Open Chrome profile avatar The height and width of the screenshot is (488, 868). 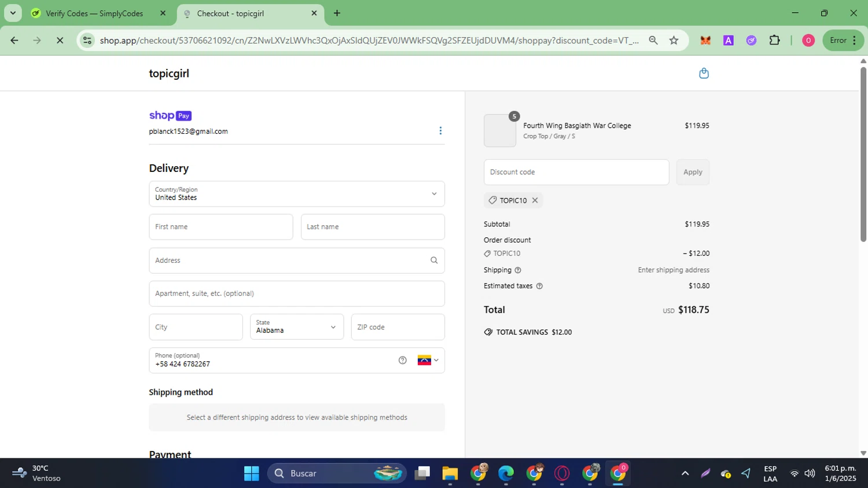[x=808, y=41]
